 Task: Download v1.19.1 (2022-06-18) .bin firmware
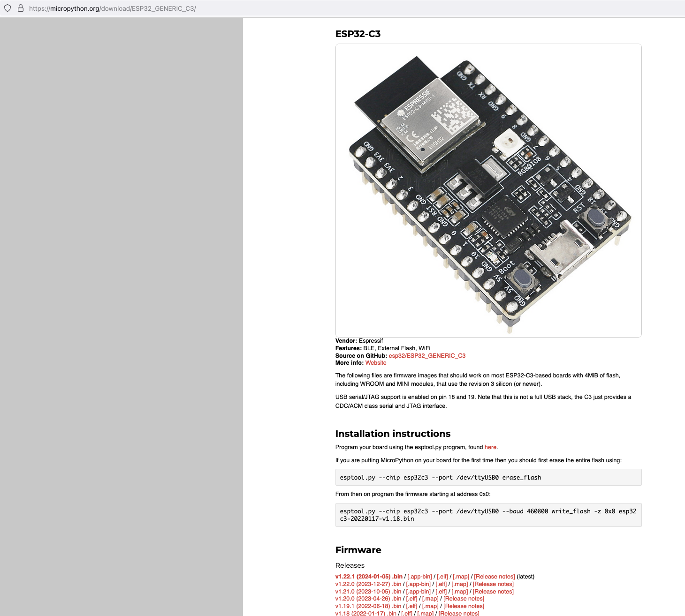[x=368, y=606]
